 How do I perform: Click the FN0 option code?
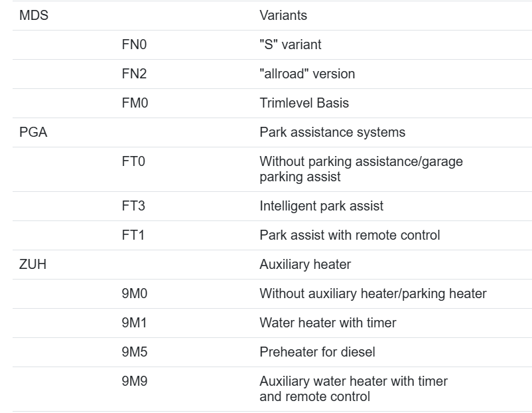point(134,44)
